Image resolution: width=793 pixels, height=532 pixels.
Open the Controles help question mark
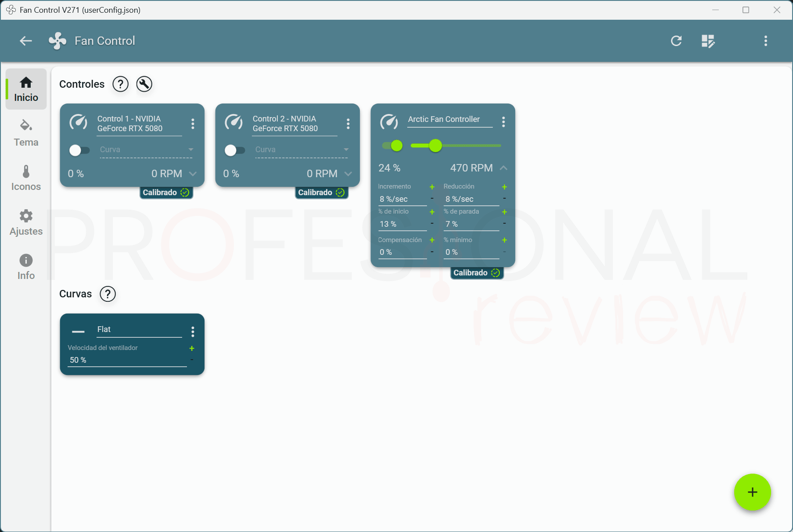(120, 84)
